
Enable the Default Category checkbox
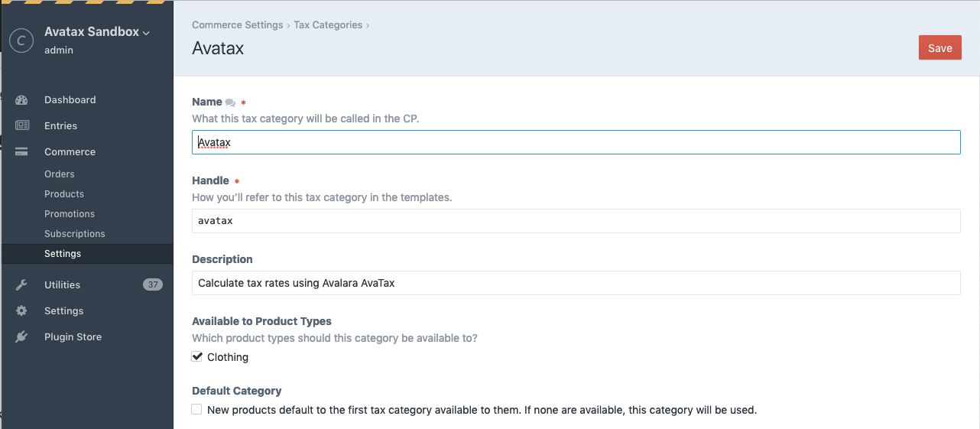(x=197, y=410)
